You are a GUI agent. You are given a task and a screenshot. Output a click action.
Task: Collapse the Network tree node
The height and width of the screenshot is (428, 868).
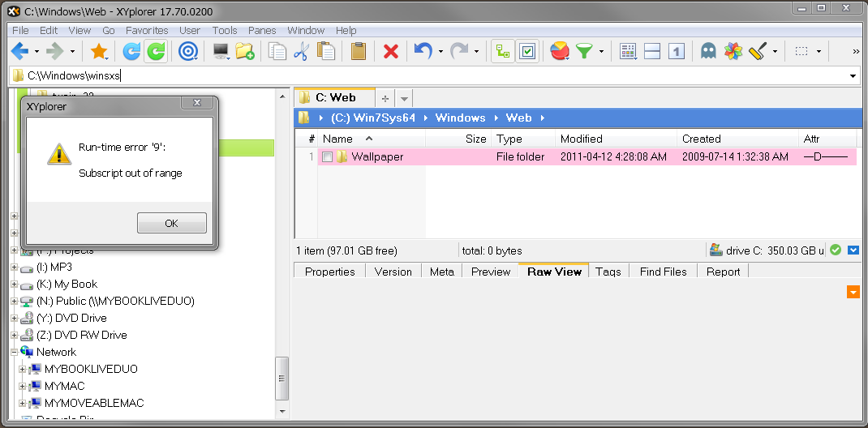[15, 353]
